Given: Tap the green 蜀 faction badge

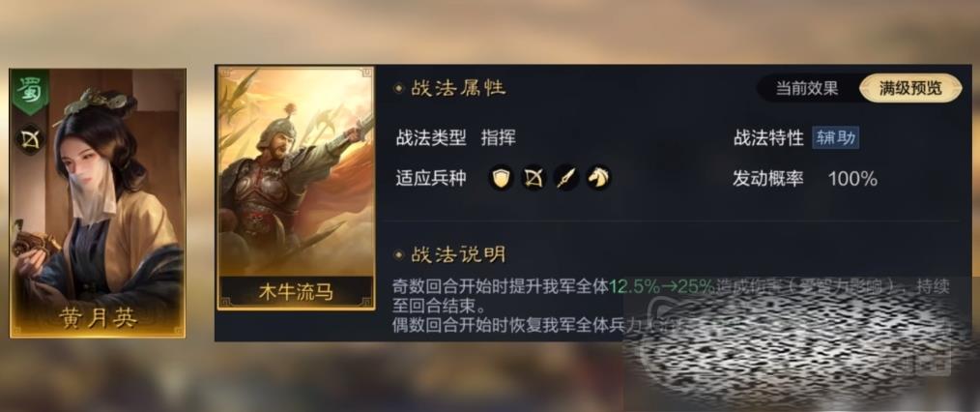Looking at the screenshot, I should (29, 93).
